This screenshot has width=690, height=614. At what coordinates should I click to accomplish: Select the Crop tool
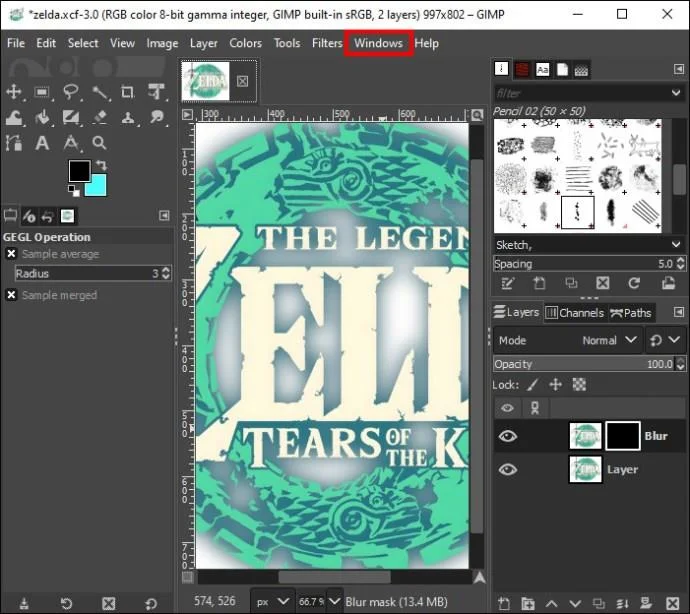128,92
